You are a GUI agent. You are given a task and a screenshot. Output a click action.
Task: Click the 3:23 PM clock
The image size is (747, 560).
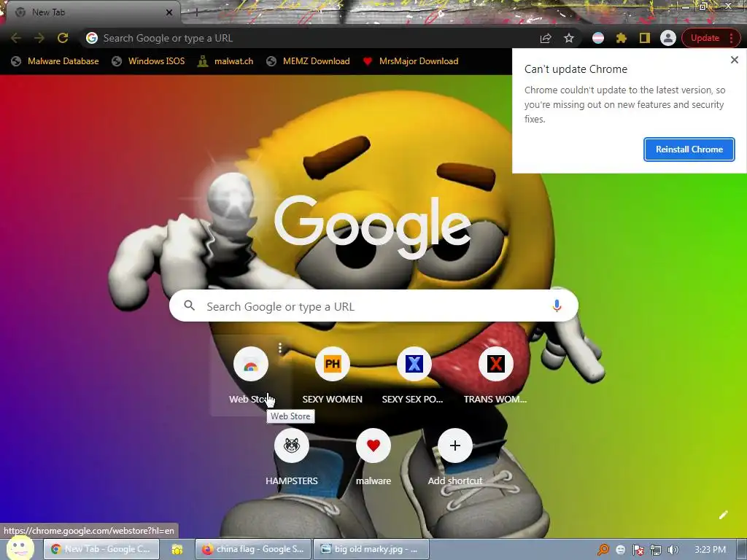pos(711,550)
